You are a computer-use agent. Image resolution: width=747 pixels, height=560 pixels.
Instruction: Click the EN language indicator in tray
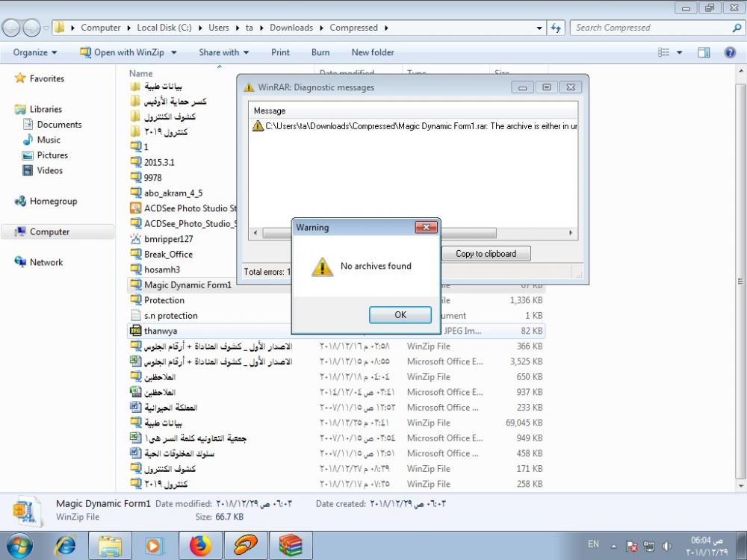(x=593, y=544)
